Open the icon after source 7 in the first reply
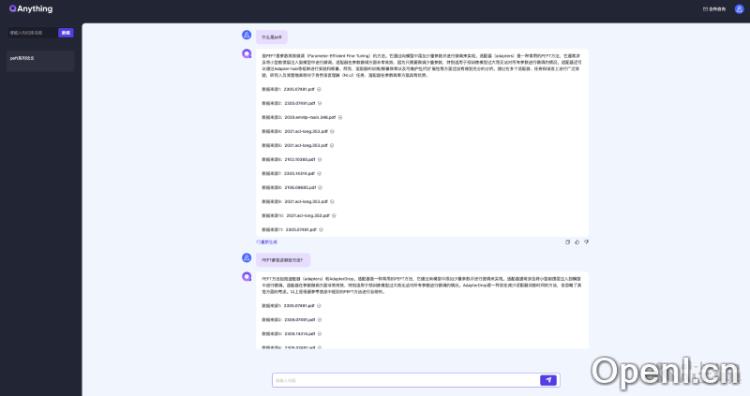The height and width of the screenshot is (396, 750). pos(319,173)
